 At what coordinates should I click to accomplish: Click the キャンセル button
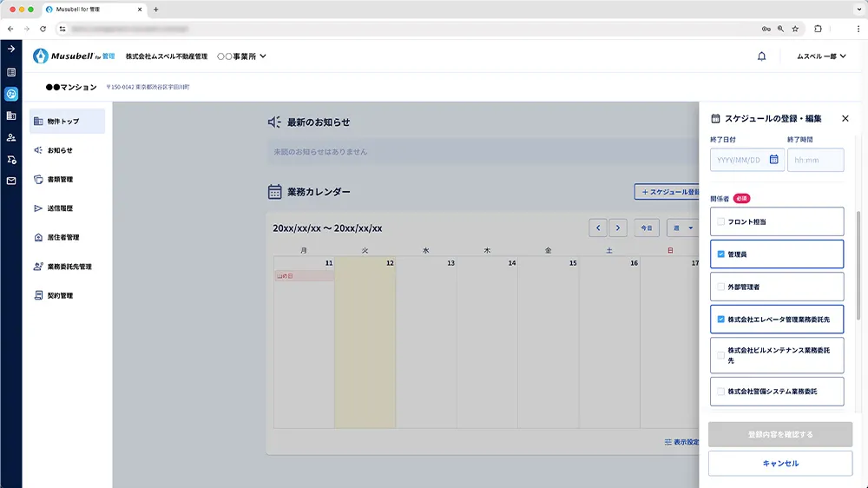click(779, 464)
